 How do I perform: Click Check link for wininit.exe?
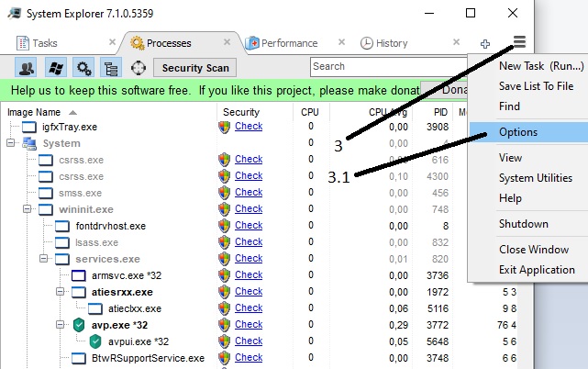249,208
